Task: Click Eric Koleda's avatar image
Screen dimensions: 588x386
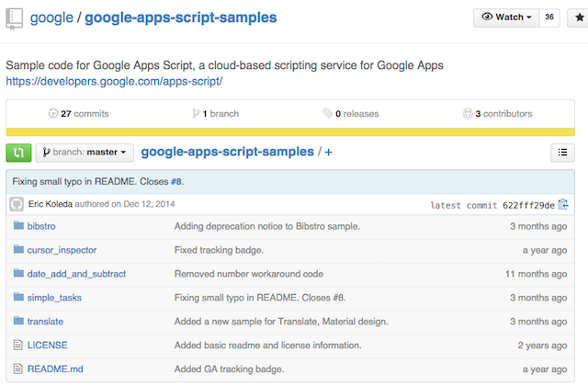Action: point(17,204)
